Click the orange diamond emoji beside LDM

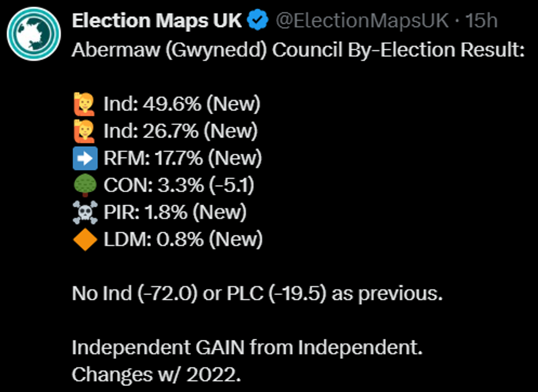[x=85, y=239]
